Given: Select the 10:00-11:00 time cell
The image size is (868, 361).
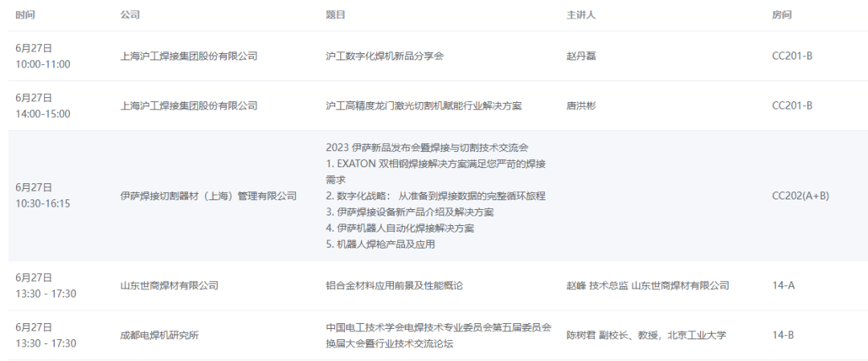Looking at the screenshot, I should (x=43, y=64).
